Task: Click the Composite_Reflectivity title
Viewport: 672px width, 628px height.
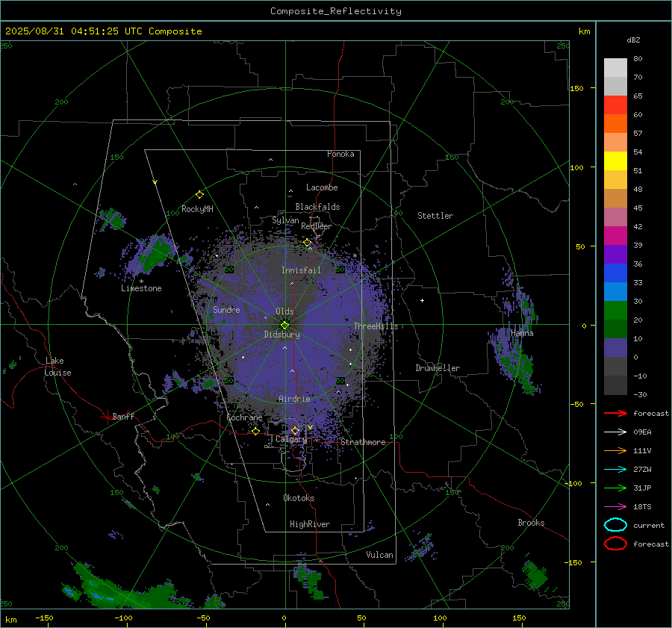Action: [x=336, y=11]
